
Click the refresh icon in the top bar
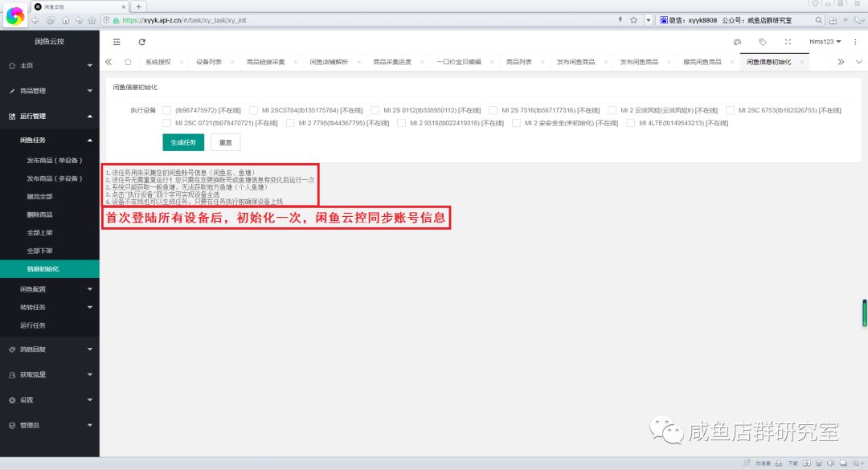(142, 42)
